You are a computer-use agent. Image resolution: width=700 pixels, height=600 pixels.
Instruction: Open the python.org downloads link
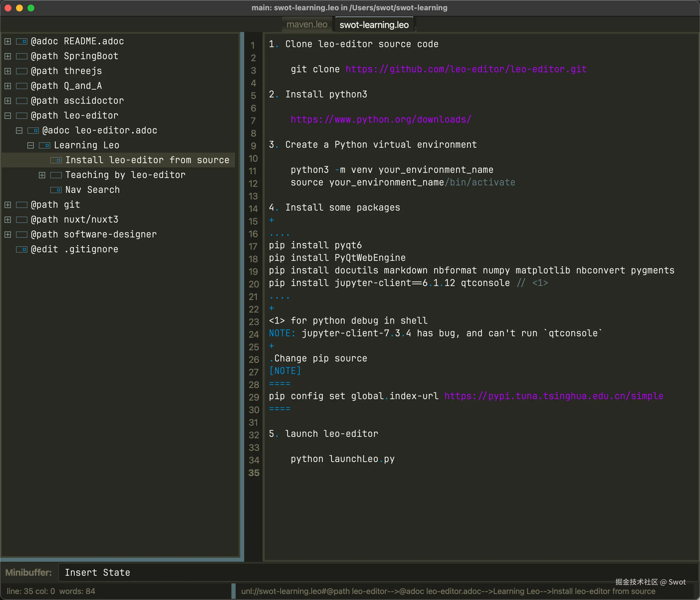(381, 119)
